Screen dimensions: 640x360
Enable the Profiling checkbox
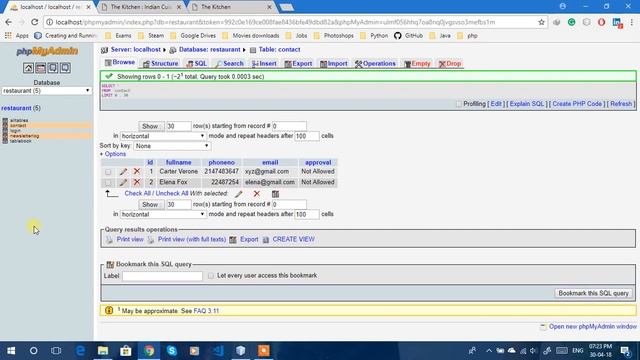point(458,104)
